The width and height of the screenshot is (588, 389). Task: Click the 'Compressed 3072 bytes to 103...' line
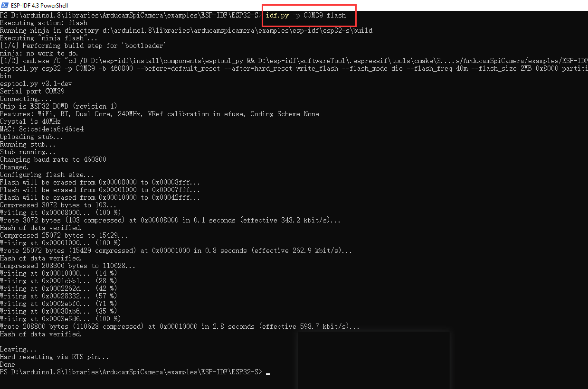click(58, 205)
